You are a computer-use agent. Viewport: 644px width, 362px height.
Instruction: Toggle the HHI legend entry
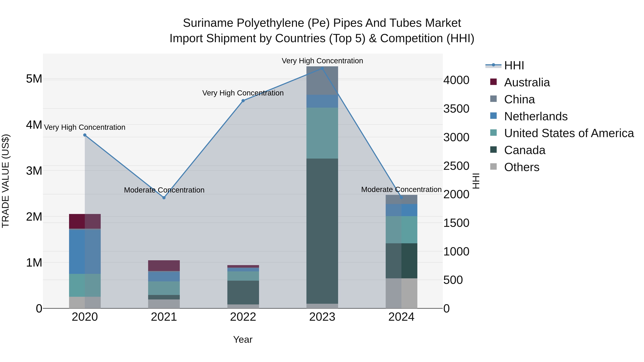(504, 65)
